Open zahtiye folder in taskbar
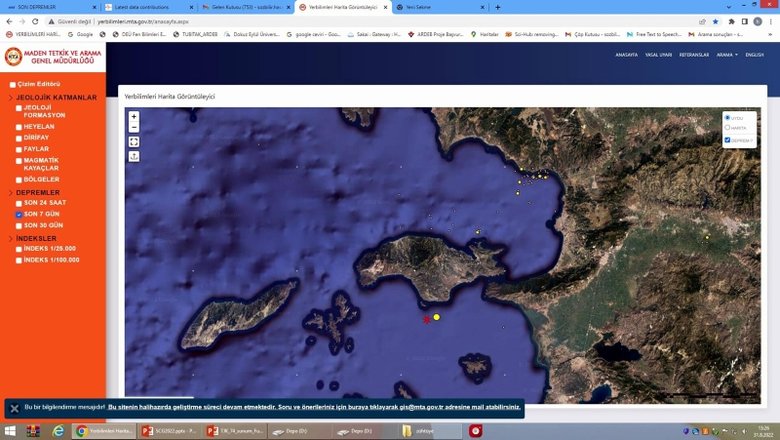This screenshot has height=440, width=780. tap(431, 431)
